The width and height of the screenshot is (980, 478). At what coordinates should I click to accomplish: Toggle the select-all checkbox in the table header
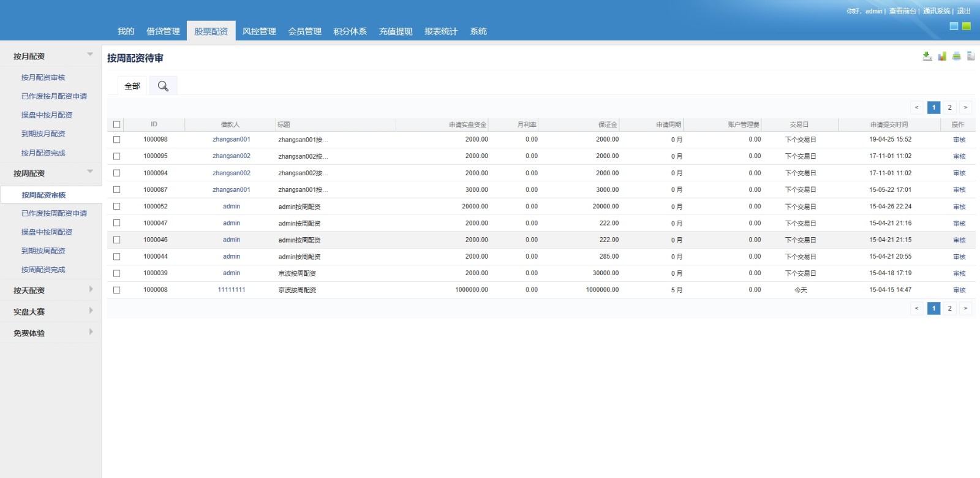coord(116,124)
